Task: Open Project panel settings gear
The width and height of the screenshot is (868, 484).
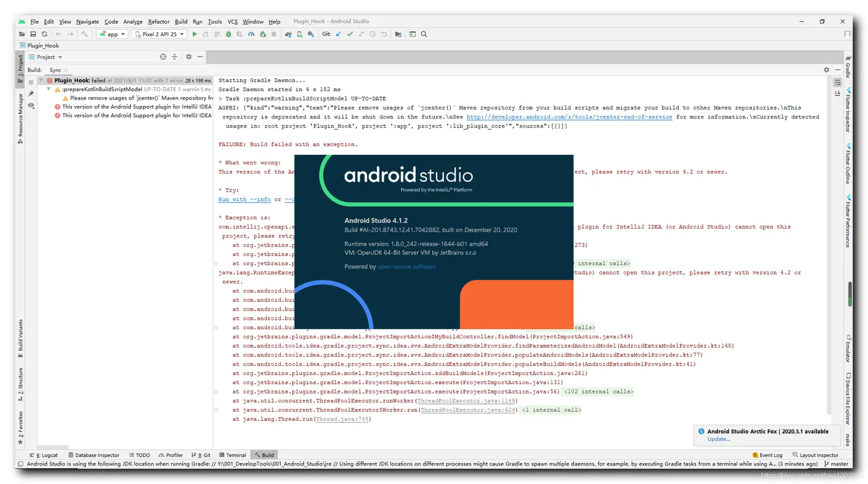Action: (189, 56)
